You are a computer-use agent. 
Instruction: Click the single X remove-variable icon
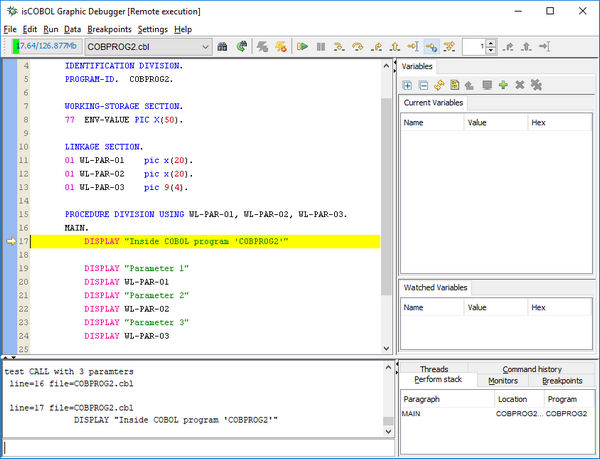point(519,86)
